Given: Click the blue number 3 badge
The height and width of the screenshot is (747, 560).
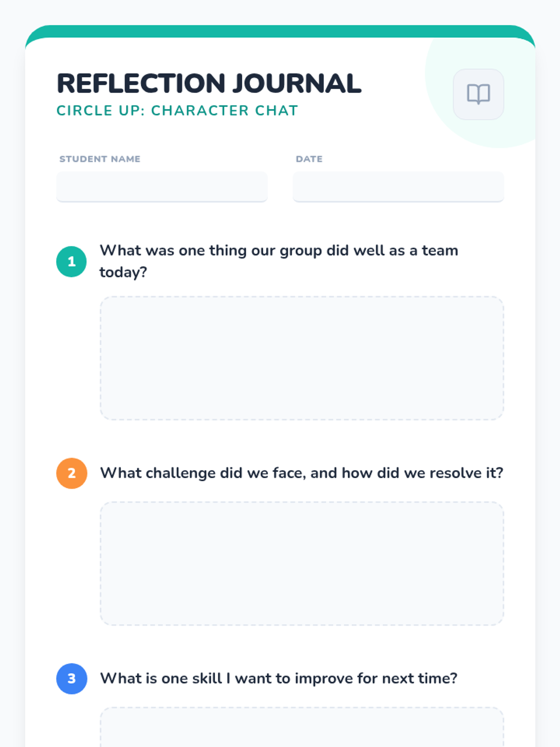Looking at the screenshot, I should (x=71, y=678).
